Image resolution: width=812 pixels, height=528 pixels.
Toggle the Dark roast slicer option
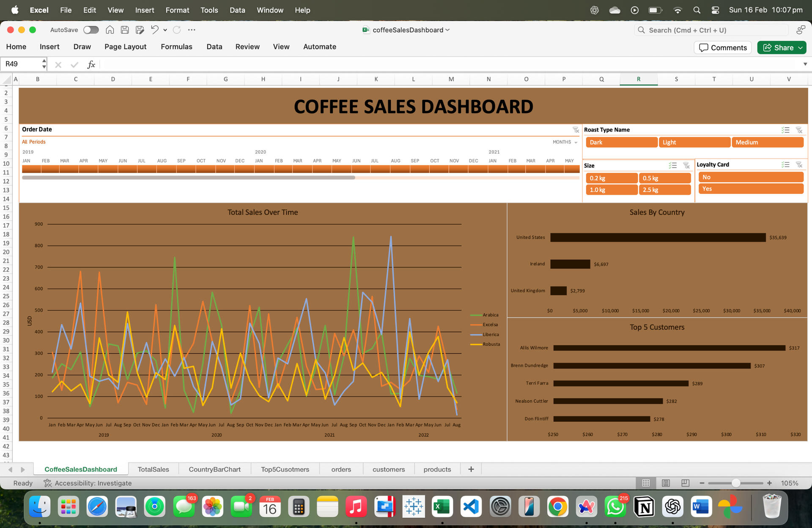[x=621, y=142]
